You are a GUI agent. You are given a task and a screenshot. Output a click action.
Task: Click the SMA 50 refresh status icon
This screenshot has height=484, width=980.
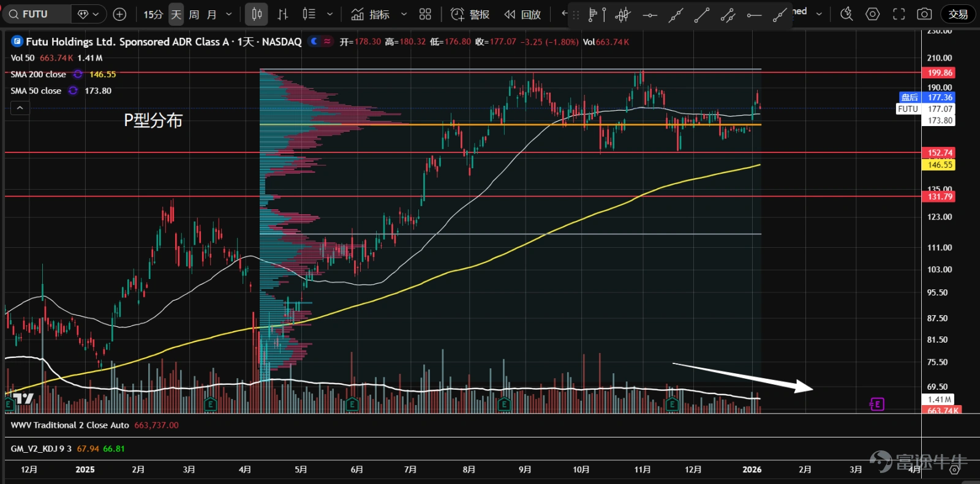(73, 91)
